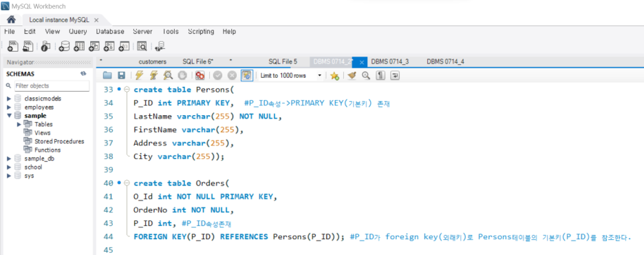Toggle invisible characters display
Image resolution: width=644 pixels, height=255 pixels.
380,75
